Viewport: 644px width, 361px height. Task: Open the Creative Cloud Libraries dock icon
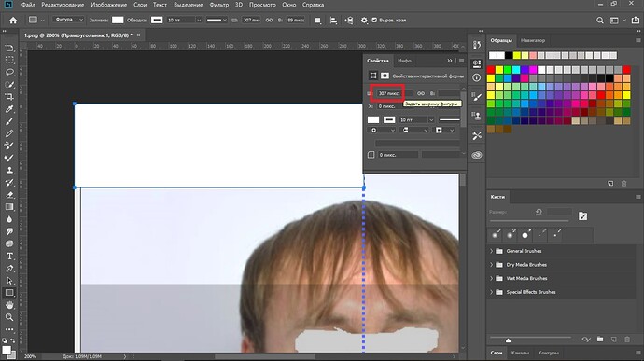tap(476, 155)
